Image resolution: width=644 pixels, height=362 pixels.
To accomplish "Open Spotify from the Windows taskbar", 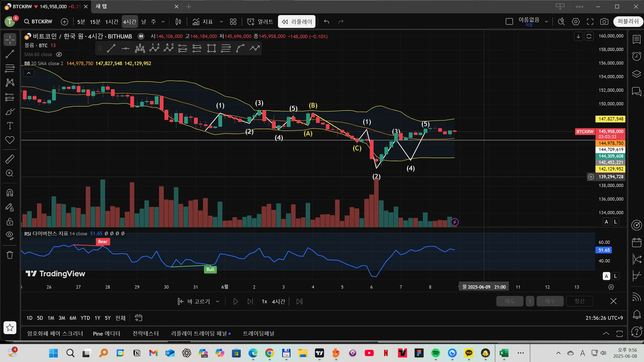I will (x=435, y=353).
